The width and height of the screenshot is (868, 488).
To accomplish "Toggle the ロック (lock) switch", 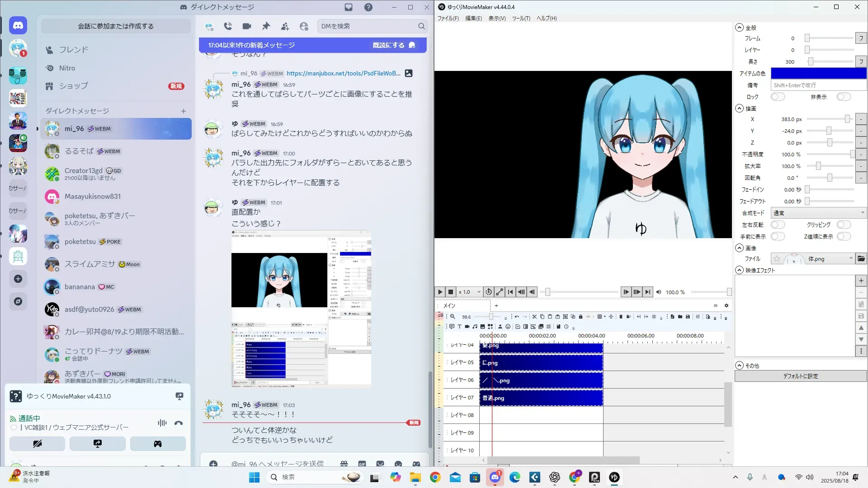I will point(778,97).
